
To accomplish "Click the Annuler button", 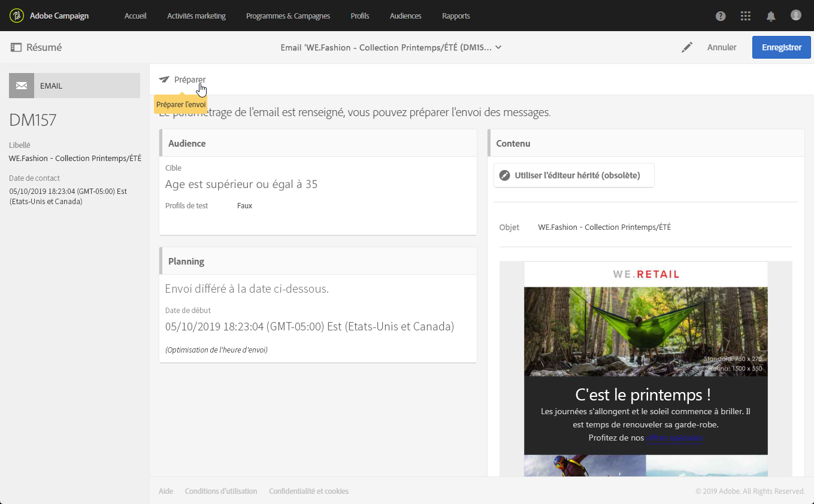I will tap(722, 47).
